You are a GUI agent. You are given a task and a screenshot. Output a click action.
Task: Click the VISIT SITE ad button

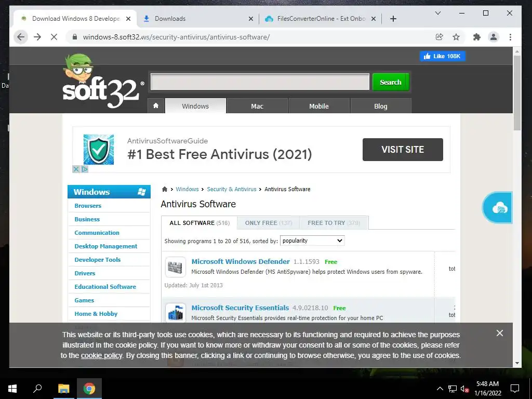(403, 149)
